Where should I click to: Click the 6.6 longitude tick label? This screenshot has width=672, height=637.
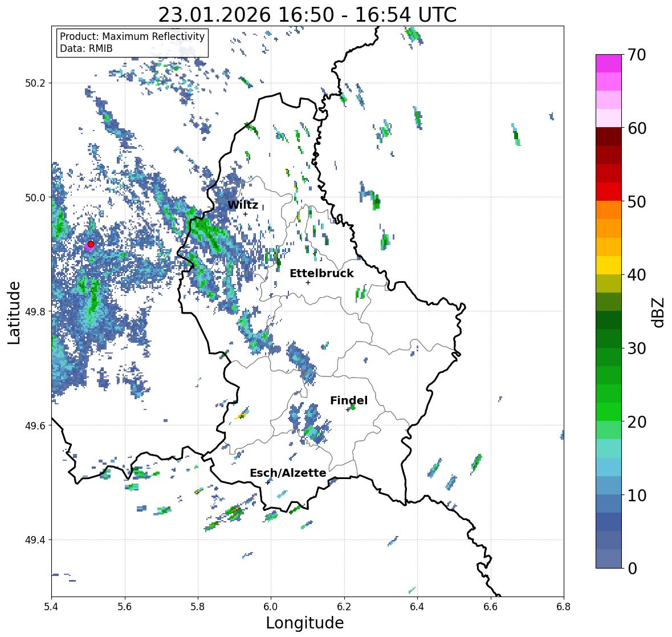tap(491, 607)
